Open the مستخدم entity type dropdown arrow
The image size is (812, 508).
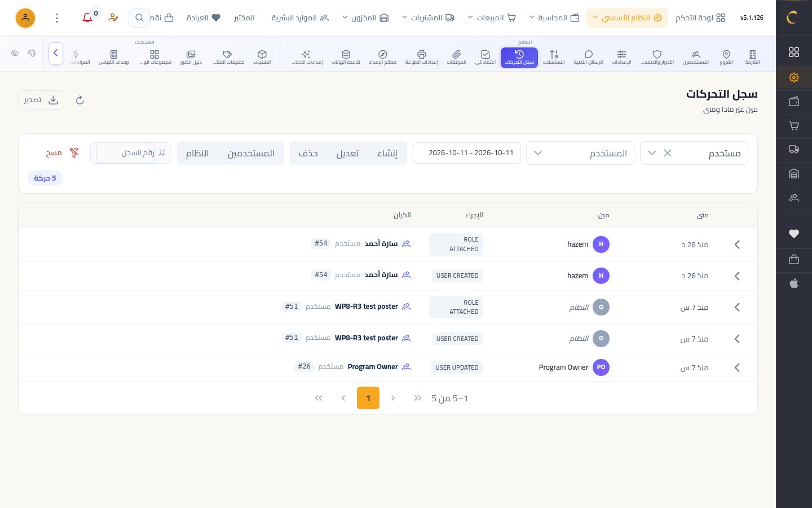[x=652, y=153]
